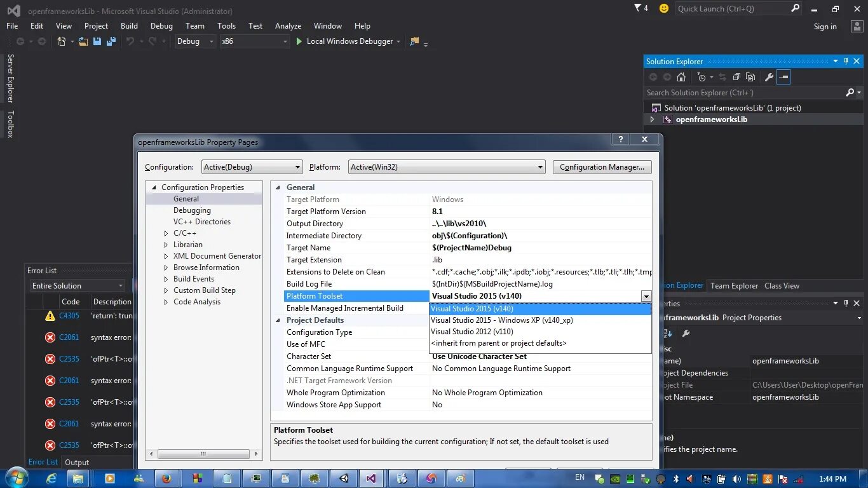The width and height of the screenshot is (868, 488).
Task: Open Firefox from the taskbar
Action: [166, 478]
